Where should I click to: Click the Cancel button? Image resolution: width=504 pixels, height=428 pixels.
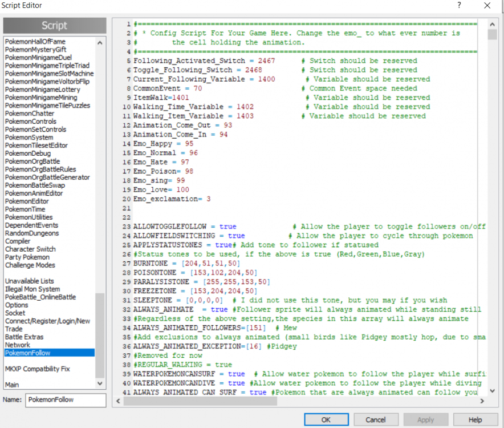(376, 419)
